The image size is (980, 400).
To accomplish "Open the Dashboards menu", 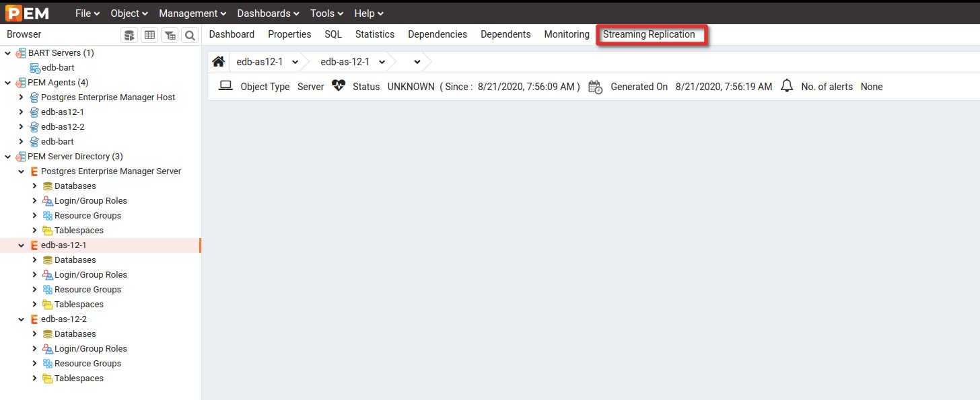I will (x=268, y=13).
